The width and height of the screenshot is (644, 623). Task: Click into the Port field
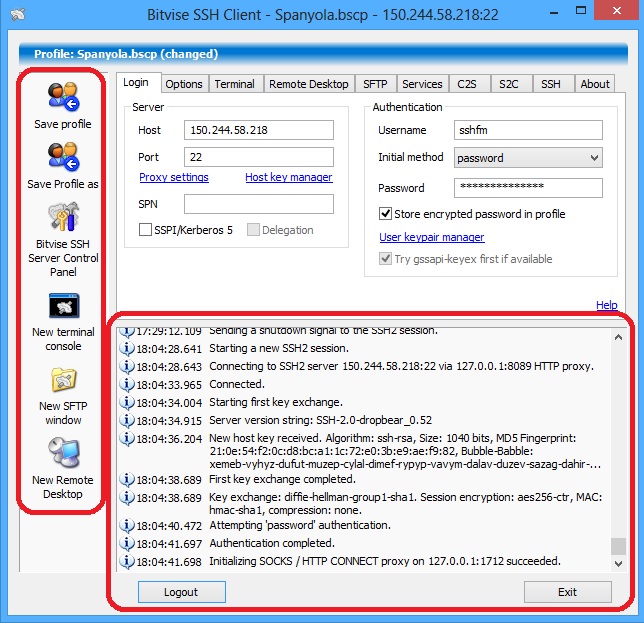(x=259, y=157)
